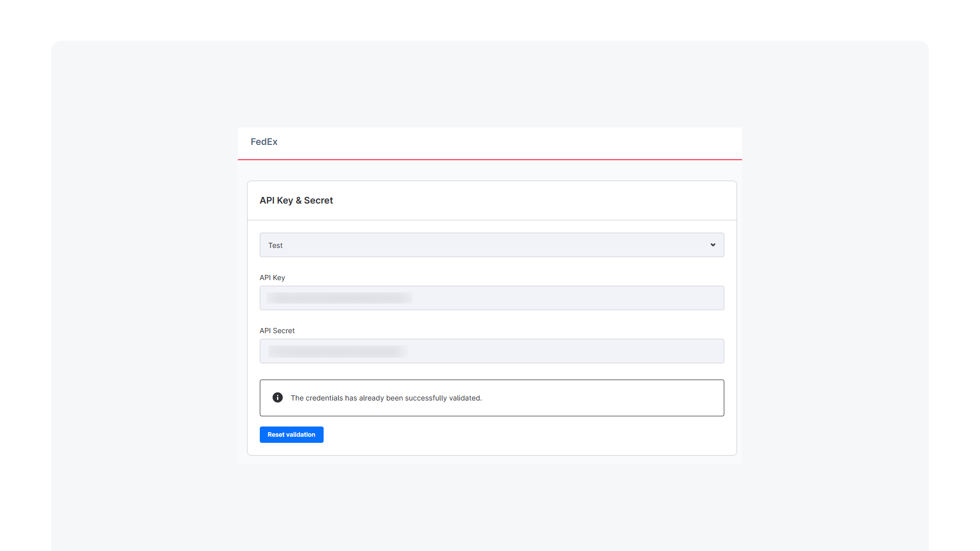Click the blurred value in API Secret field
Screen dimensions: 980x551
point(337,351)
